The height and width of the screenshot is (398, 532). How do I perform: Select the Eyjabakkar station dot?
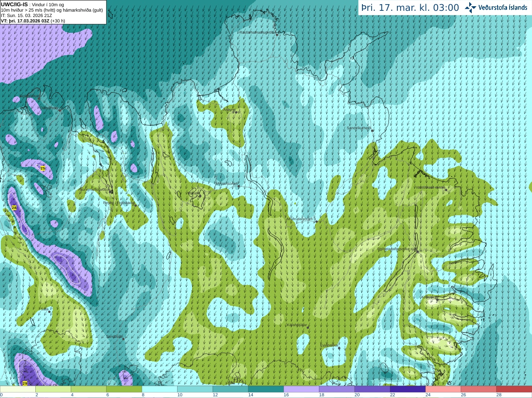click(x=340, y=348)
